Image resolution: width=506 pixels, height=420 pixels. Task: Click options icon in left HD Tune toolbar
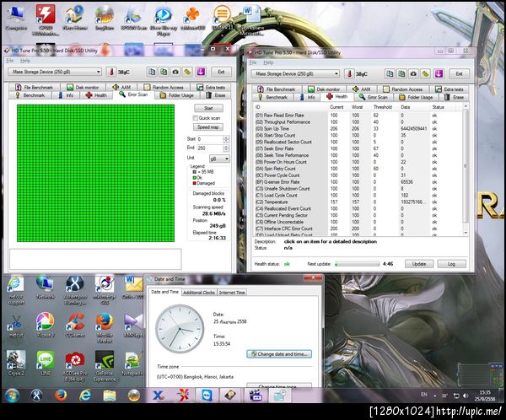[187, 72]
